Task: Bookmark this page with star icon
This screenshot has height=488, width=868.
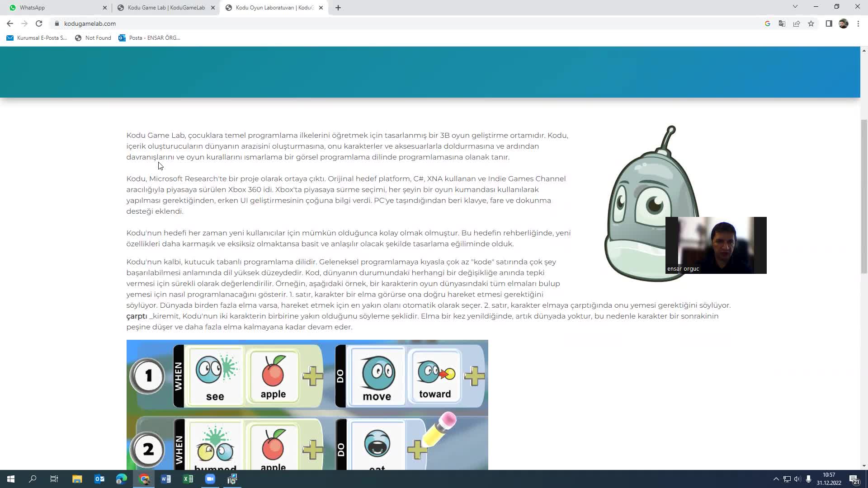Action: [x=811, y=23]
